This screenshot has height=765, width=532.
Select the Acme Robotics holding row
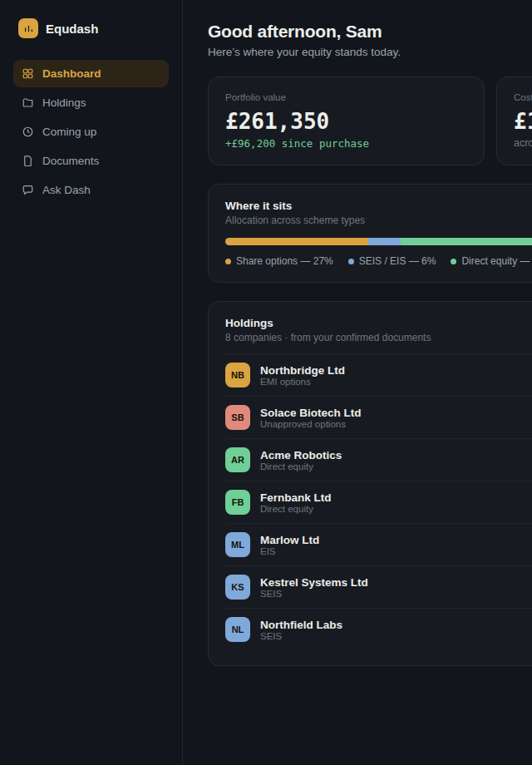(x=378, y=460)
